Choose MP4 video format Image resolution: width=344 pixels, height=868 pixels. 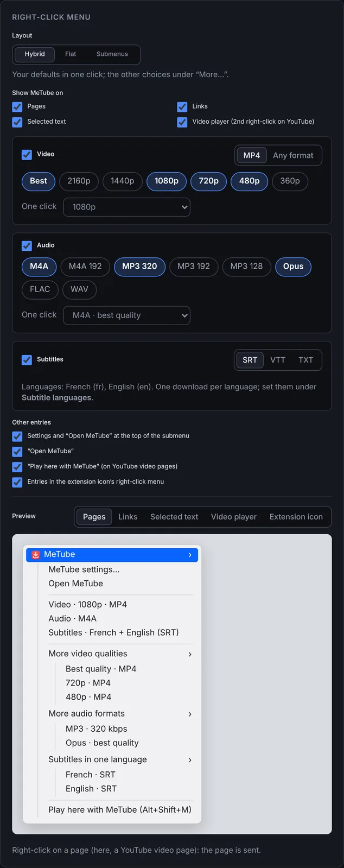pyautogui.click(x=252, y=155)
